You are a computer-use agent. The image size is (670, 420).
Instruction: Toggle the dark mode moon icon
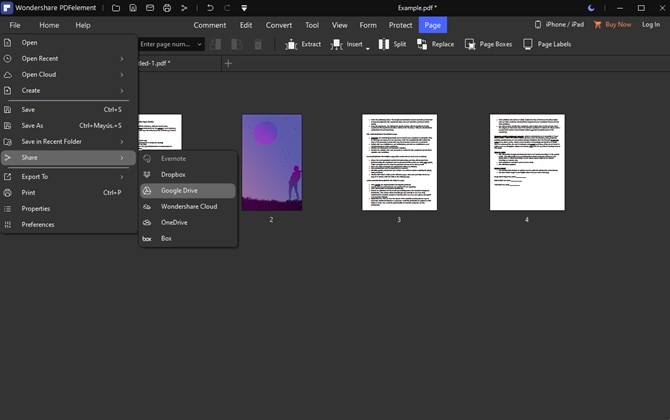coord(591,8)
